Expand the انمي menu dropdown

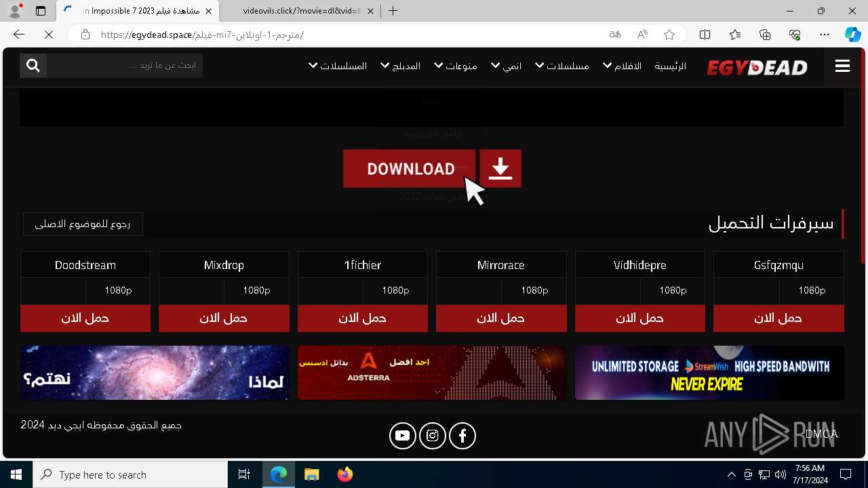click(507, 66)
